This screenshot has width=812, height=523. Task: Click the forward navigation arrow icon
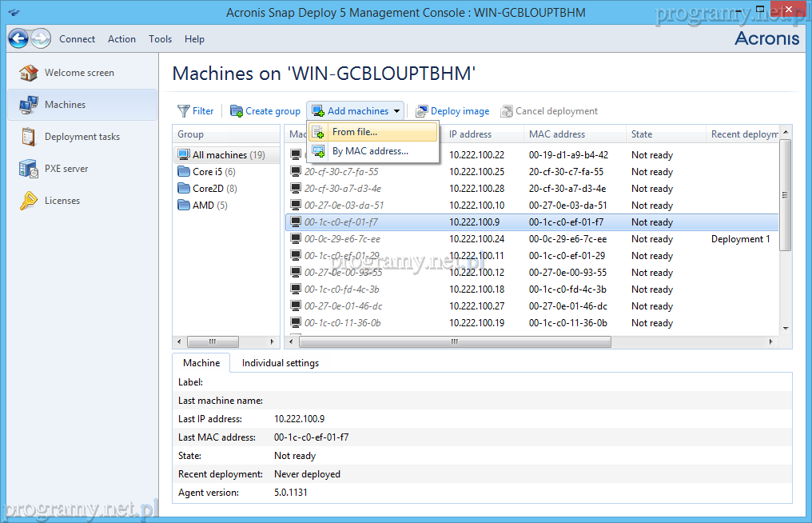click(x=41, y=38)
